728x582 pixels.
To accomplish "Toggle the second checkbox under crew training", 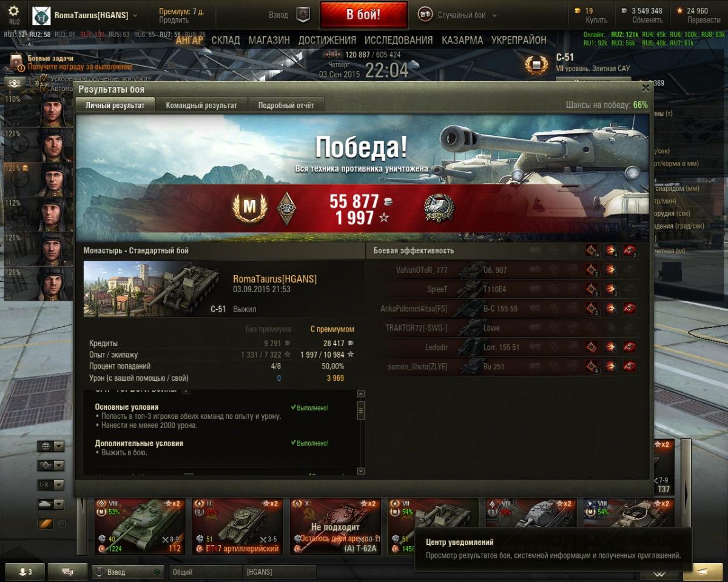I will point(44,88).
